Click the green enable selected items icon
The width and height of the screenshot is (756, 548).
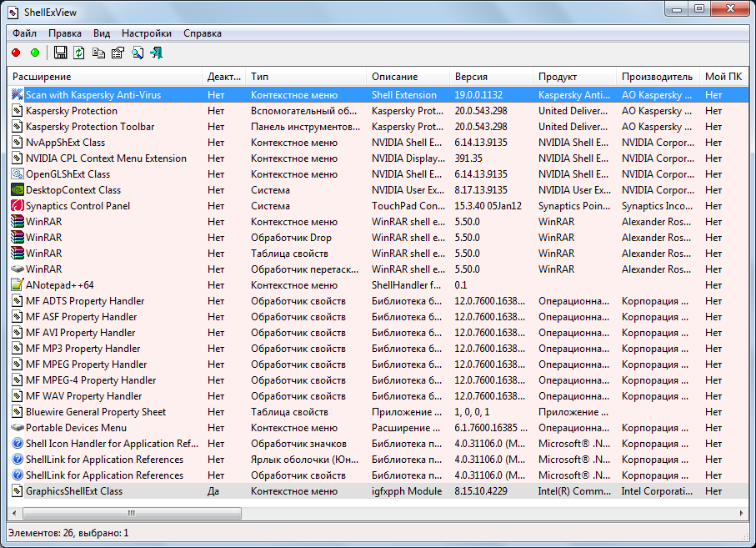click(x=35, y=53)
